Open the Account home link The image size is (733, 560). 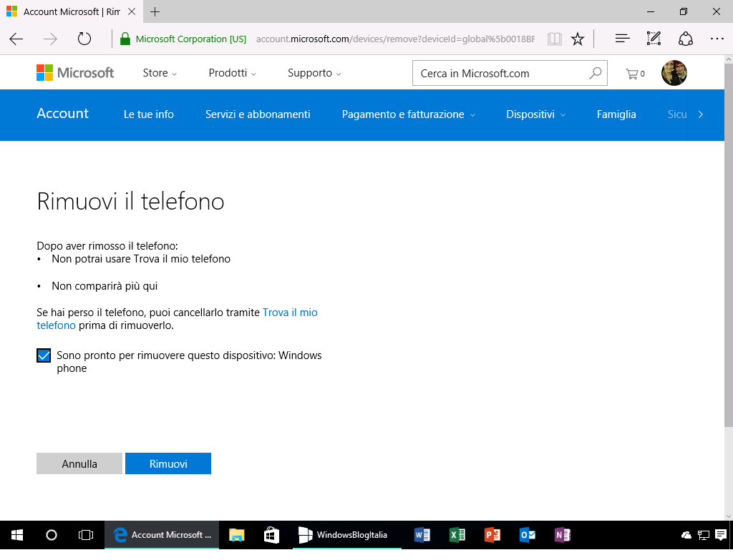63,114
